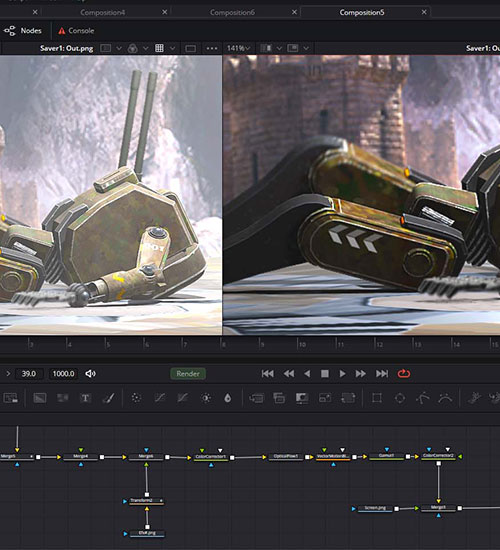
Task: Switch to the Composition6 tab
Action: (x=232, y=12)
